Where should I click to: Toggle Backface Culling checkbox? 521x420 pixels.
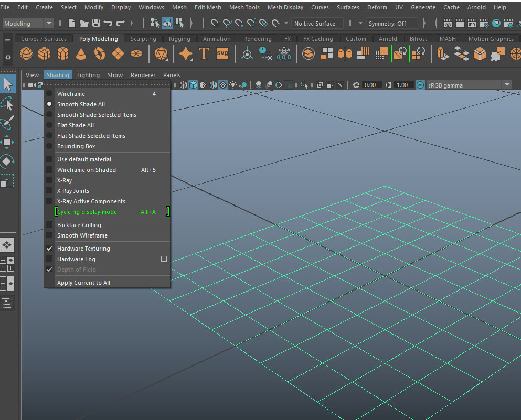[x=49, y=225]
